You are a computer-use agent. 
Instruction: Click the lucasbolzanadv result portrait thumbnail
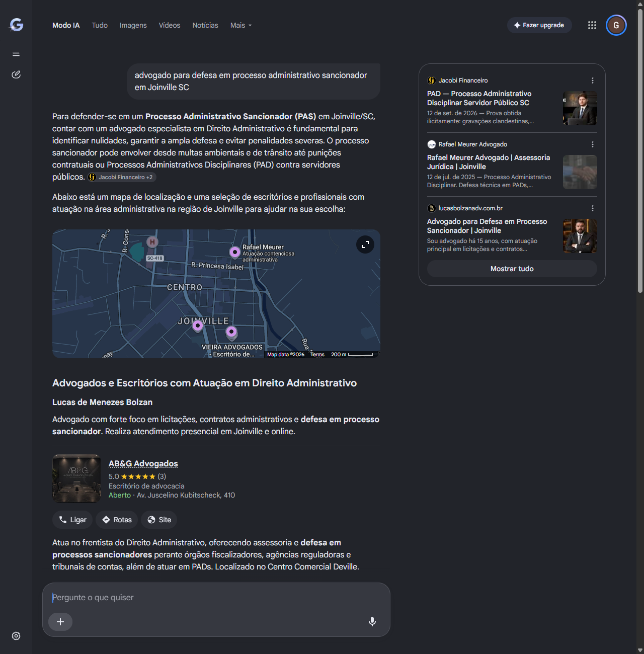pos(580,236)
